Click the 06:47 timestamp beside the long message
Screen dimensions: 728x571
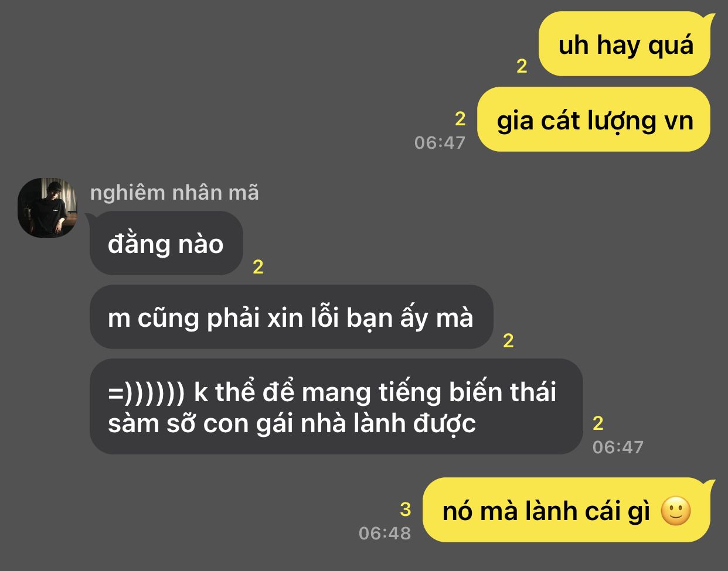(618, 447)
